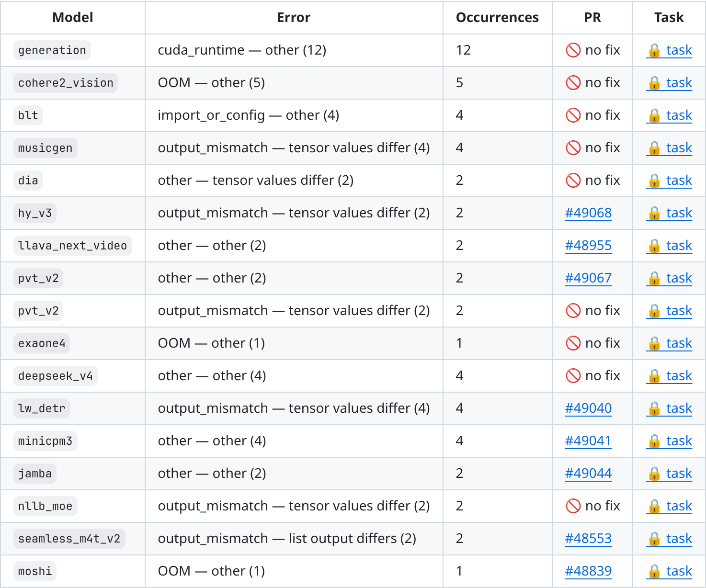Select the cohere2_vision model tag
The height and width of the screenshot is (588, 706).
click(66, 83)
